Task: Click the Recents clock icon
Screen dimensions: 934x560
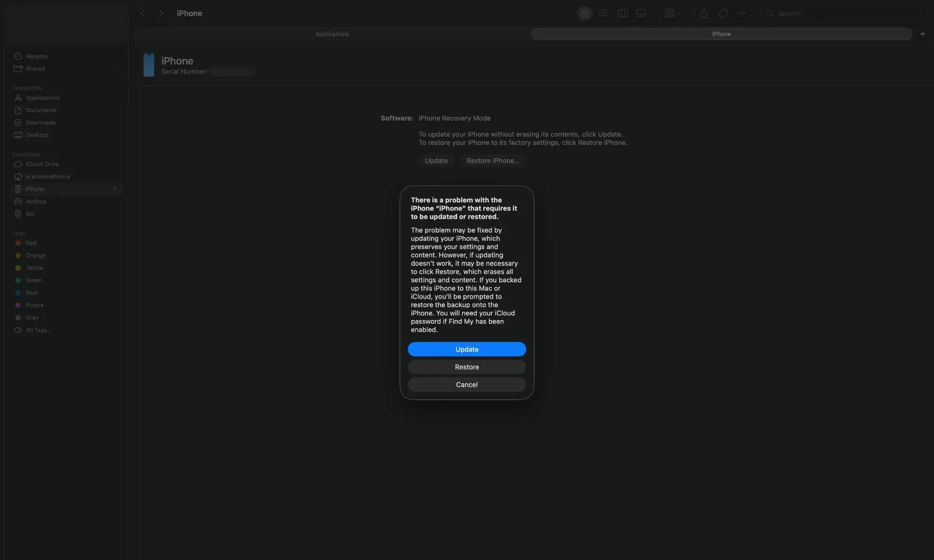Action: coord(18,56)
